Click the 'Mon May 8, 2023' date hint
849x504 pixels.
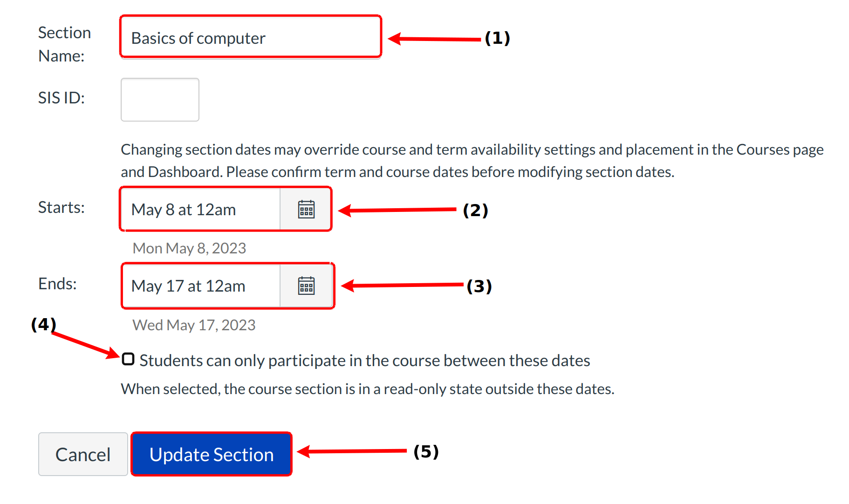coord(189,248)
